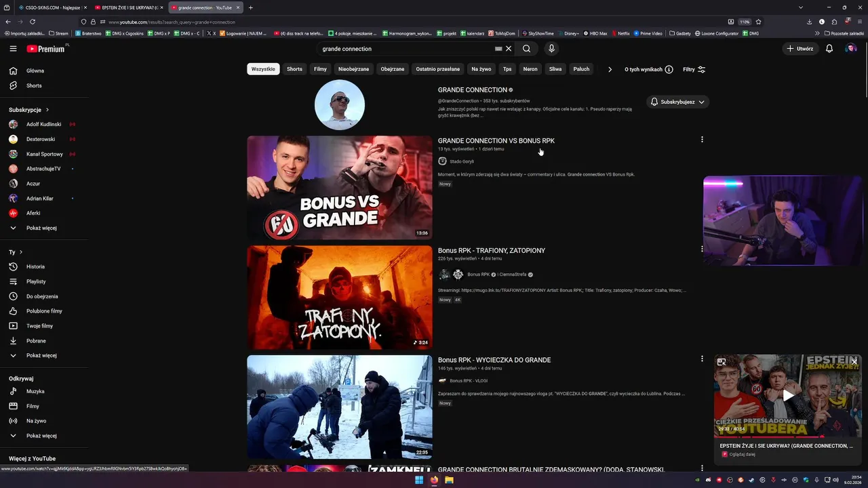Open Na żywo under Odkrywaj

tap(44, 421)
